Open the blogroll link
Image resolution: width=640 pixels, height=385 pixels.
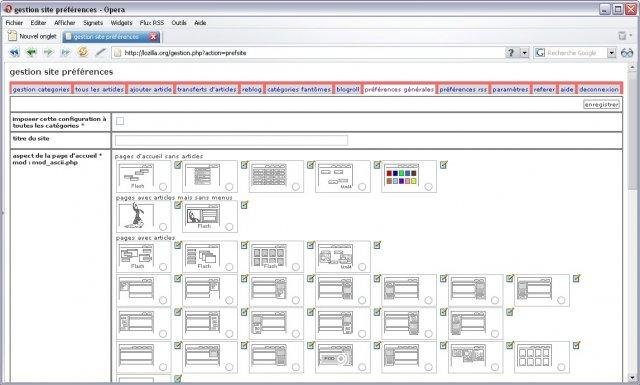coord(348,89)
